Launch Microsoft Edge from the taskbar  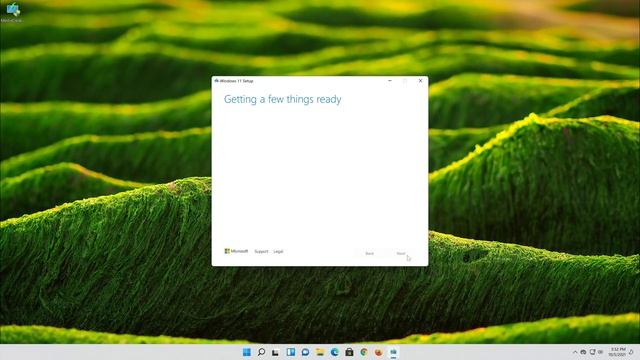335,352
